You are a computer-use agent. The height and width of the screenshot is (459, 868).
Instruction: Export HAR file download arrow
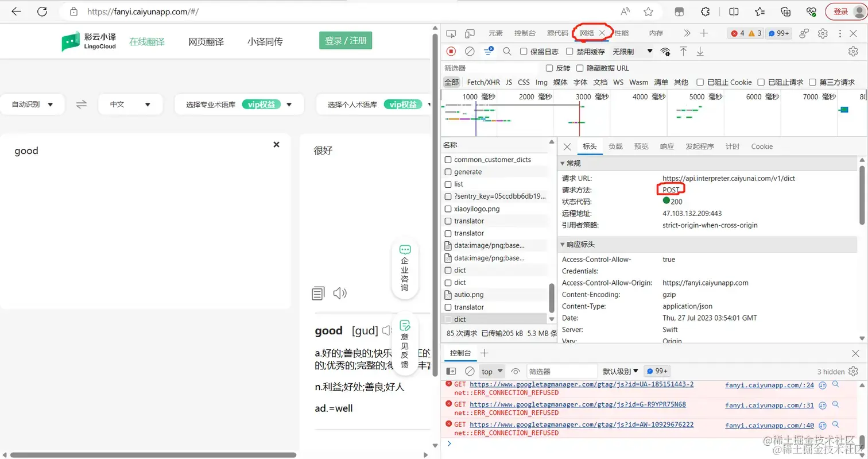[x=700, y=51]
